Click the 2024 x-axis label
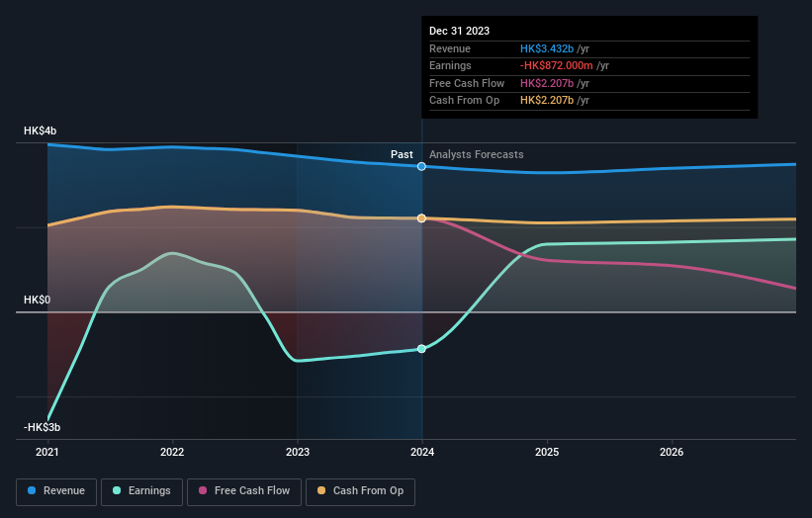This screenshot has height=518, width=812. (x=422, y=453)
